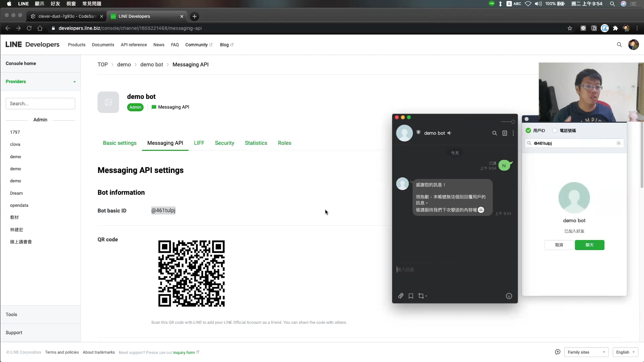The height and width of the screenshot is (362, 644).
Task: Open the Basic settings tab
Action: pyautogui.click(x=120, y=143)
